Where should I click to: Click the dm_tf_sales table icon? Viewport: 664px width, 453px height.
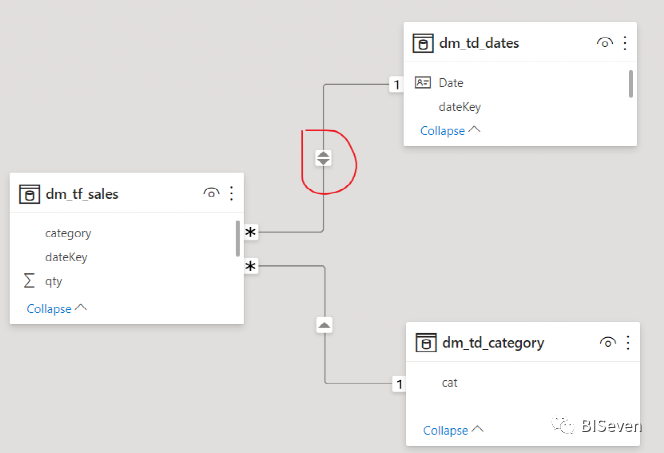tap(30, 194)
